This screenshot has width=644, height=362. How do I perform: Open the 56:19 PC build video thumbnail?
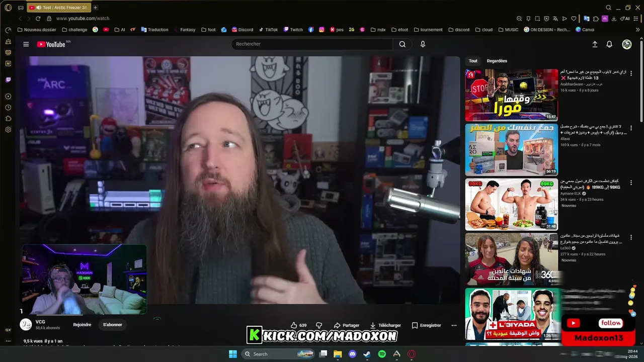pos(511,150)
